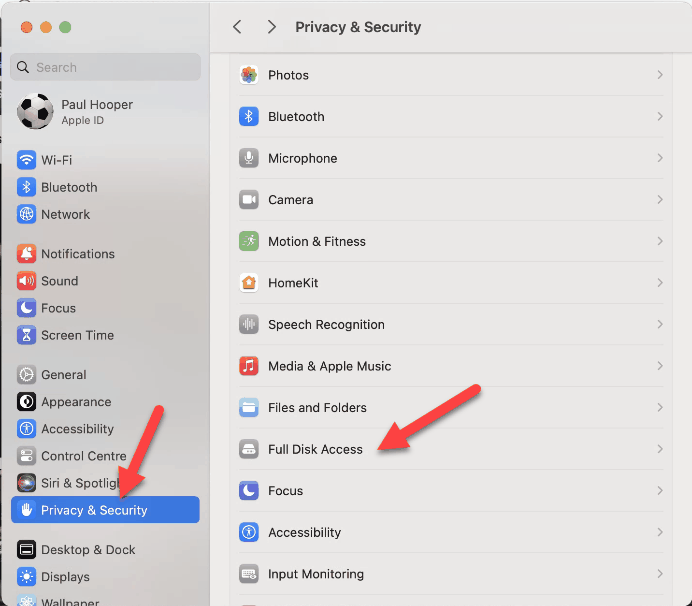Select Desktop & Dock in sidebar
Image resolution: width=692 pixels, height=606 pixels.
tap(105, 550)
